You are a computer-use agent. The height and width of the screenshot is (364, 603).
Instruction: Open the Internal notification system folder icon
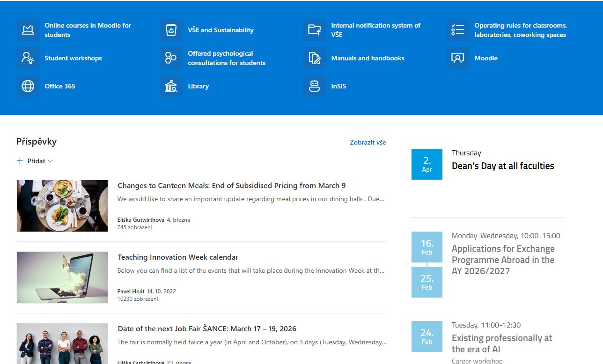tap(315, 30)
